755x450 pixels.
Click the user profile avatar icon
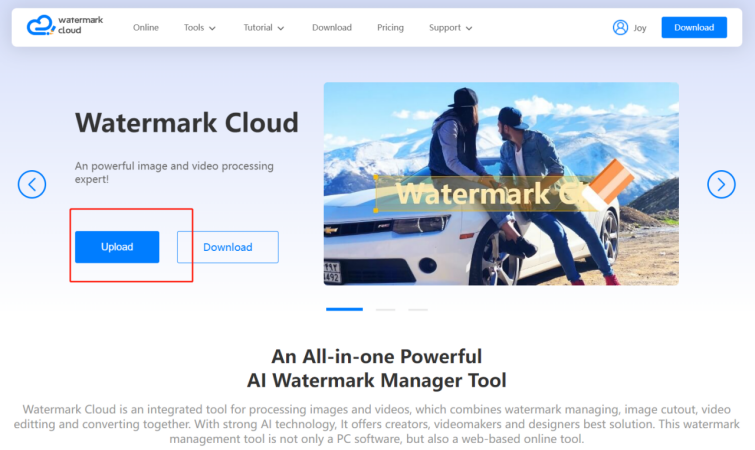620,27
